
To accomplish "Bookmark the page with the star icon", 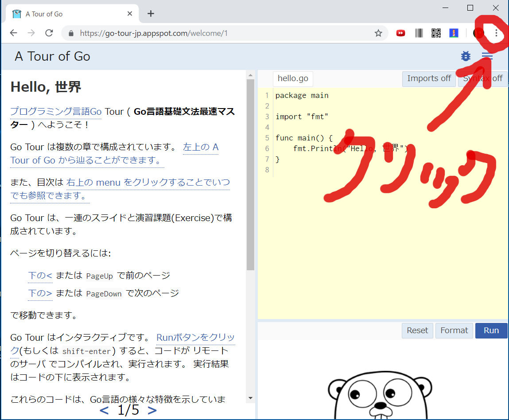I will point(378,33).
